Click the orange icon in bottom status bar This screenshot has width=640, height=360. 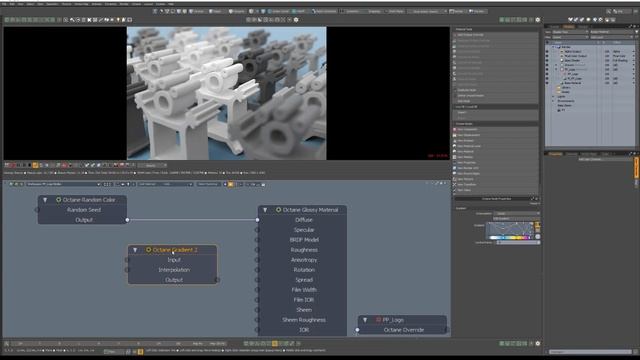(140, 351)
